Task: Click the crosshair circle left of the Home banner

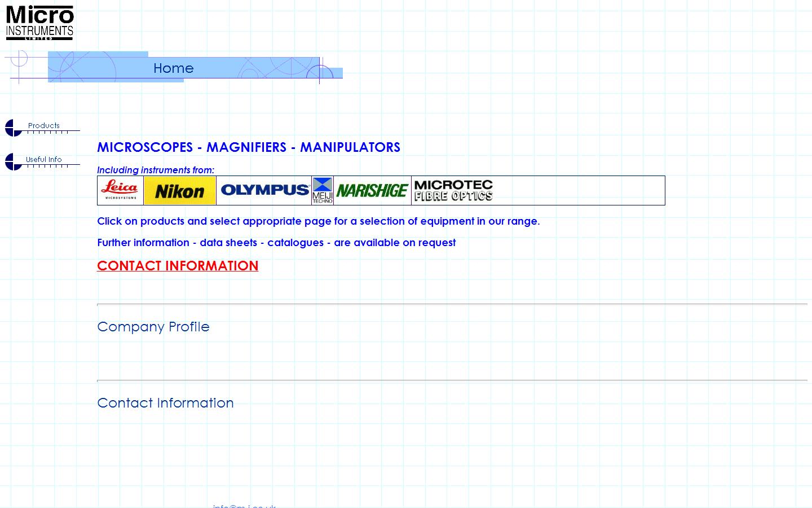Action: (x=19, y=59)
